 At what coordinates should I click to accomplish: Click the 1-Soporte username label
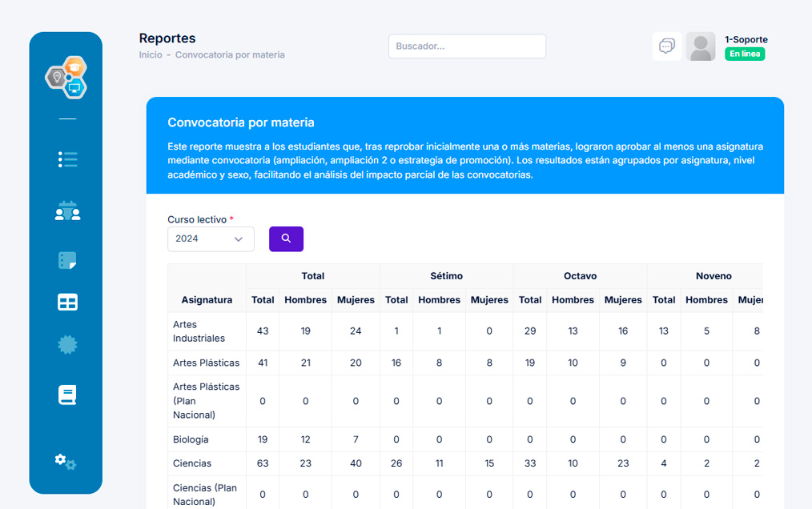746,39
